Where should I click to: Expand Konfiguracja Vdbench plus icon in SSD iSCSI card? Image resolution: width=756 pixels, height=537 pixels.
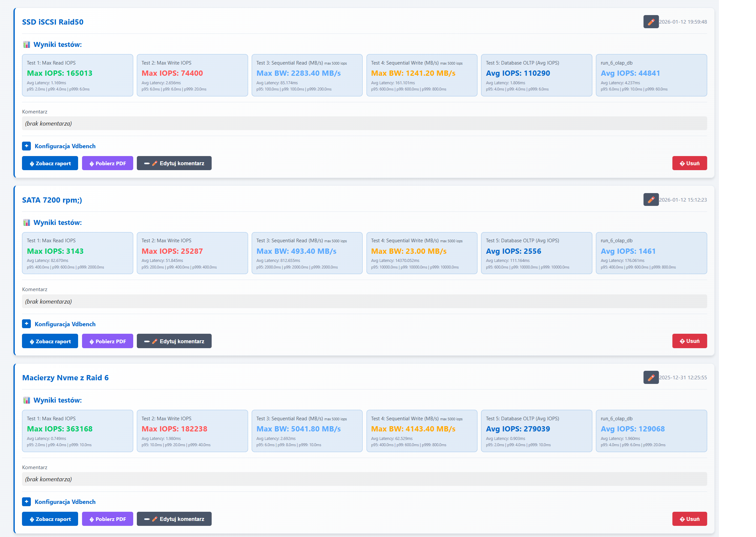pyautogui.click(x=27, y=146)
